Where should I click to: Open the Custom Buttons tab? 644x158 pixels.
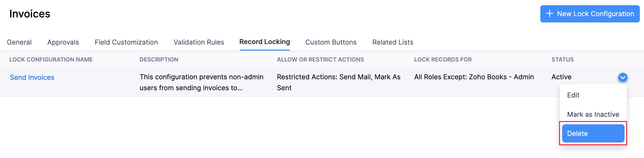coord(331,42)
